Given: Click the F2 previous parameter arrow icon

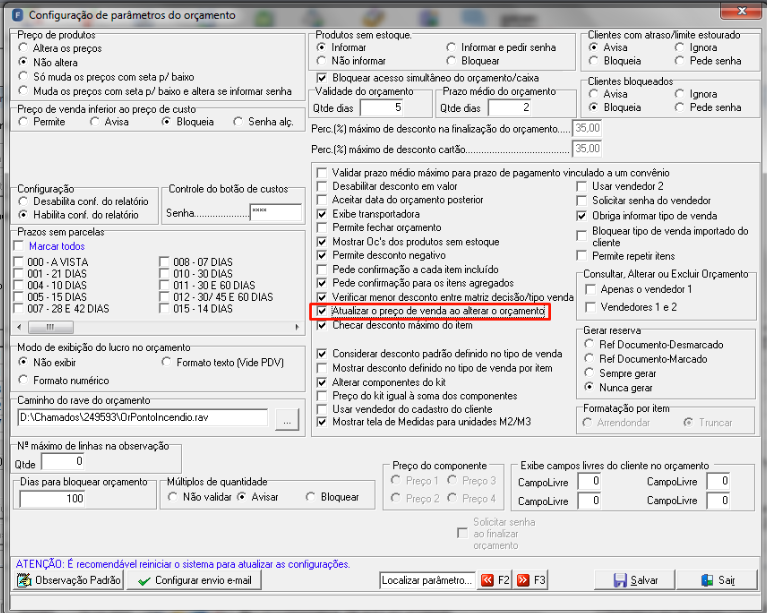Looking at the screenshot, I should click(x=487, y=580).
